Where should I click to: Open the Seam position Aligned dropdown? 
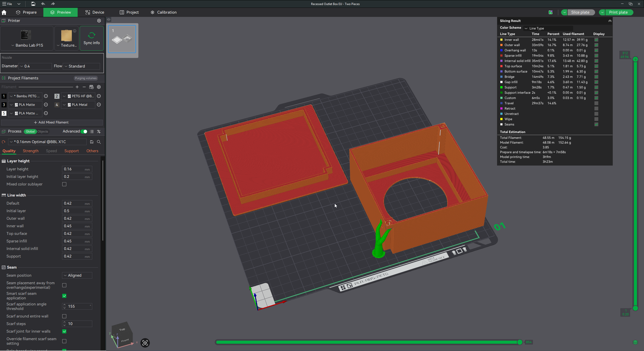77,275
